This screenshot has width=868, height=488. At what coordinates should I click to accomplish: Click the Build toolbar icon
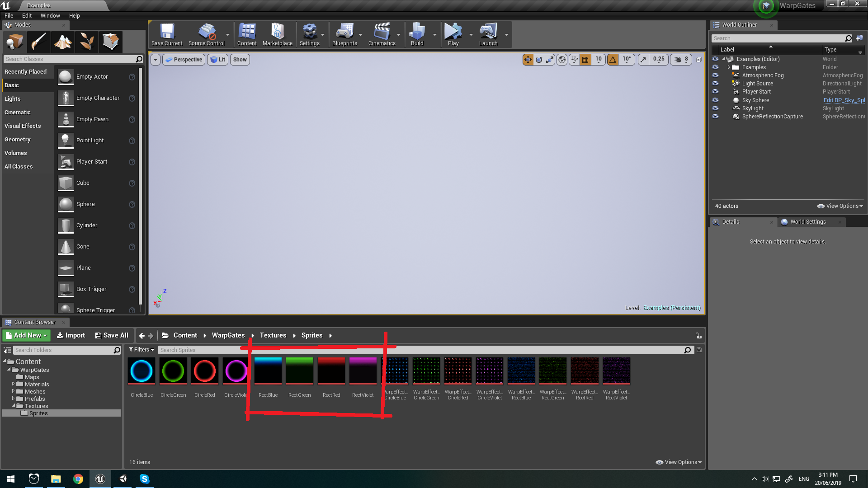[x=417, y=34]
